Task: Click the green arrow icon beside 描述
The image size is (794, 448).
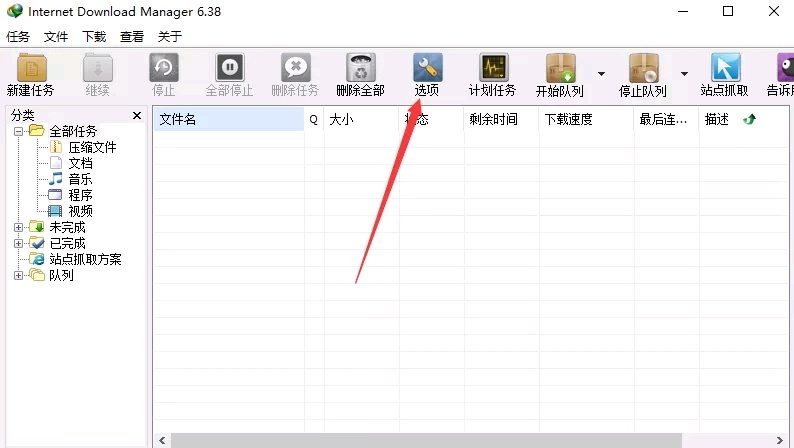Action: (749, 119)
